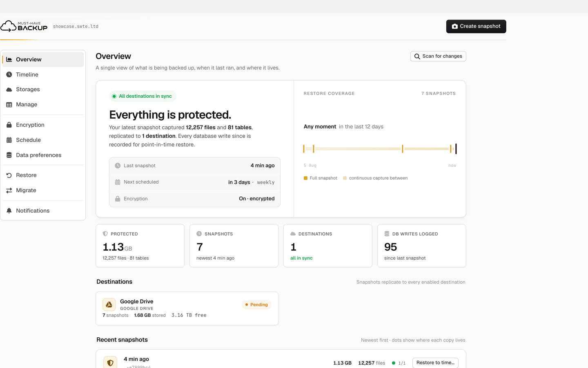Click the Full snapshot orange legend swatch
Screen dimensions: 588x368
point(305,178)
